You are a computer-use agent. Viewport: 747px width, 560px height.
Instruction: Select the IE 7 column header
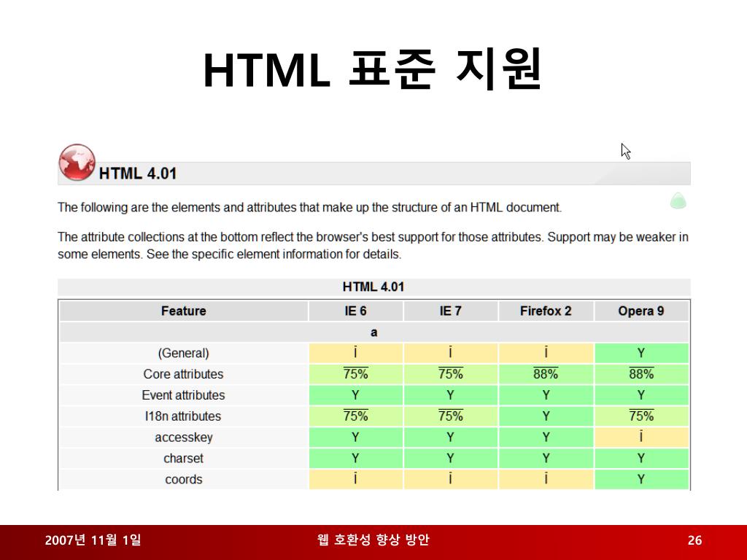(450, 311)
